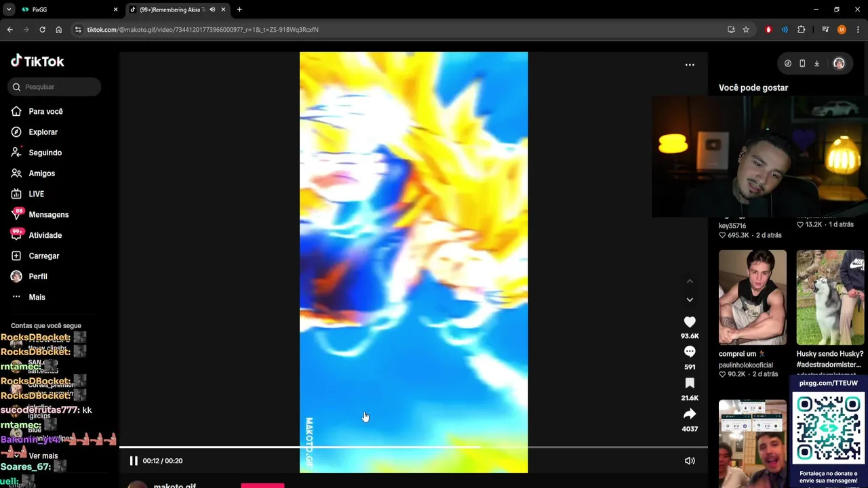Open the get-app phone icon
Viewport: 868px width, 488px height.
coord(802,64)
